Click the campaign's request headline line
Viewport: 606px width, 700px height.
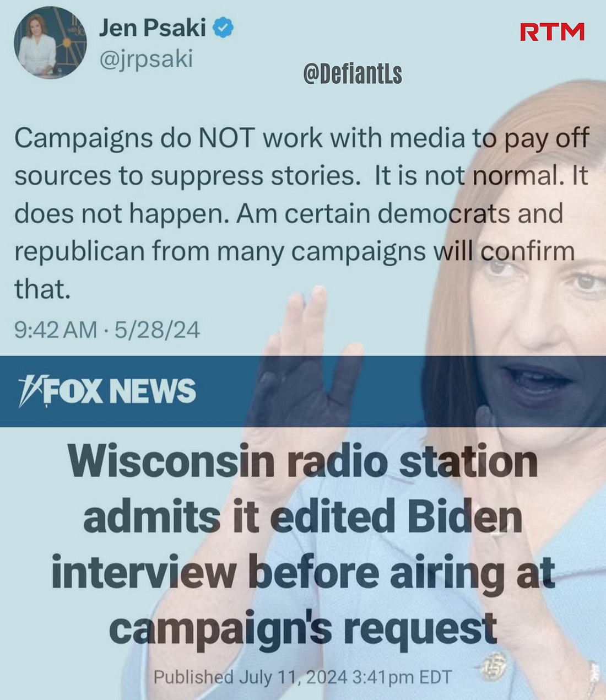pyautogui.click(x=303, y=629)
